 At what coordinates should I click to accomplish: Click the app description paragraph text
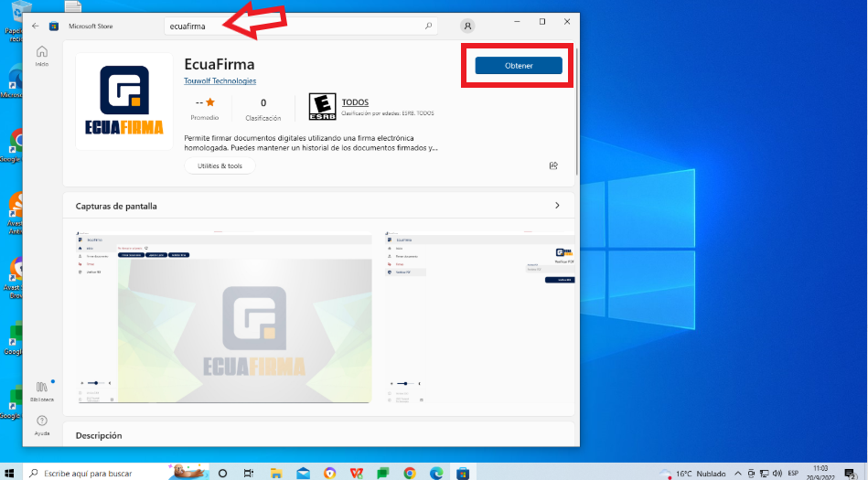click(x=311, y=143)
